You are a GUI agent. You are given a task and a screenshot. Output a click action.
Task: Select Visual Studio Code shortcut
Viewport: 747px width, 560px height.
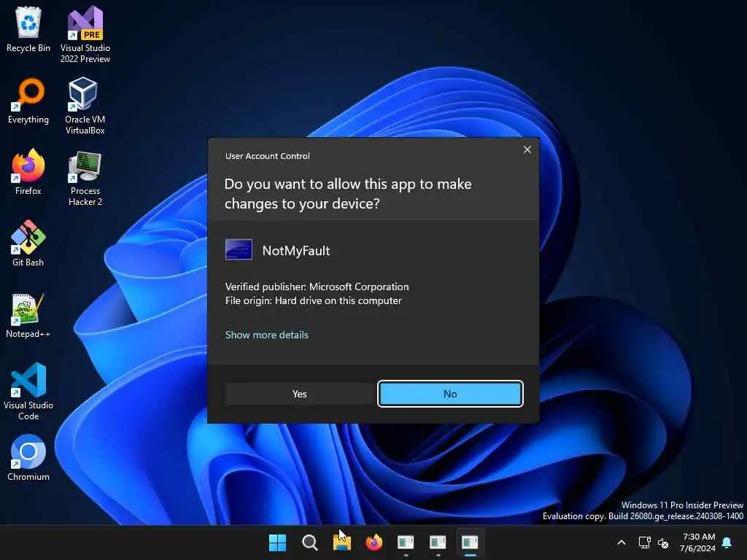click(28, 392)
